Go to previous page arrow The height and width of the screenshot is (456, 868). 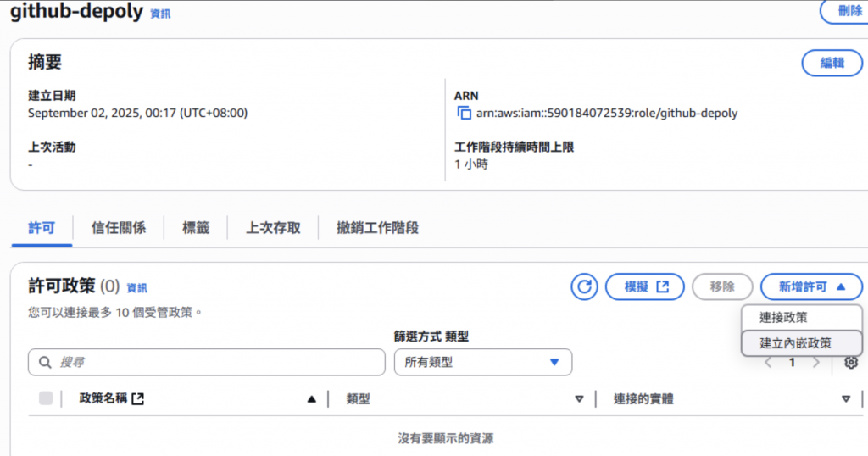768,363
